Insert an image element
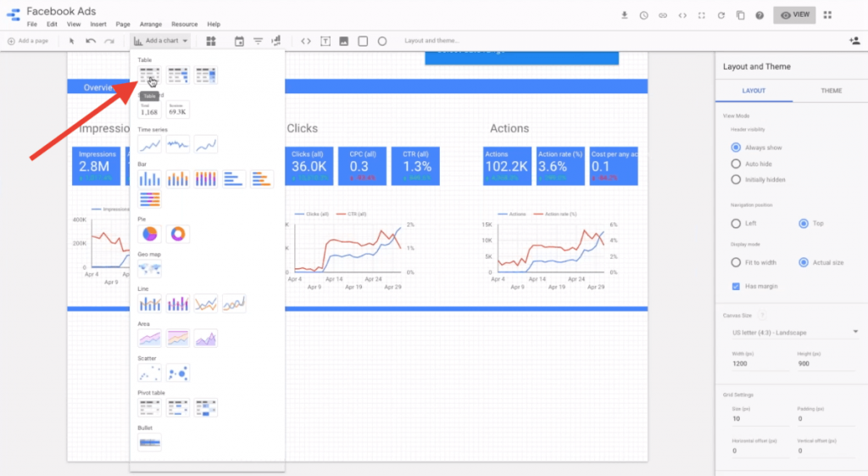Image resolution: width=868 pixels, height=476 pixels. click(x=344, y=41)
